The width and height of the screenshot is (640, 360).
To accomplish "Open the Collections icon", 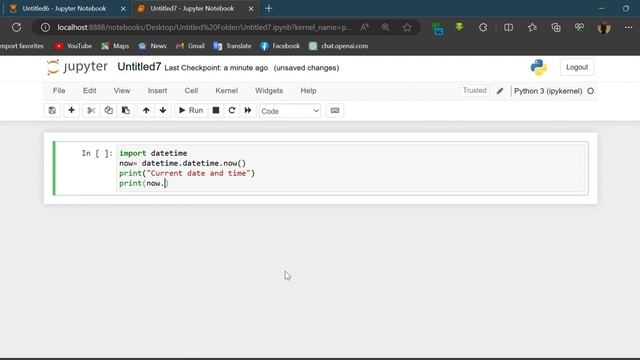I will coord(556,27).
